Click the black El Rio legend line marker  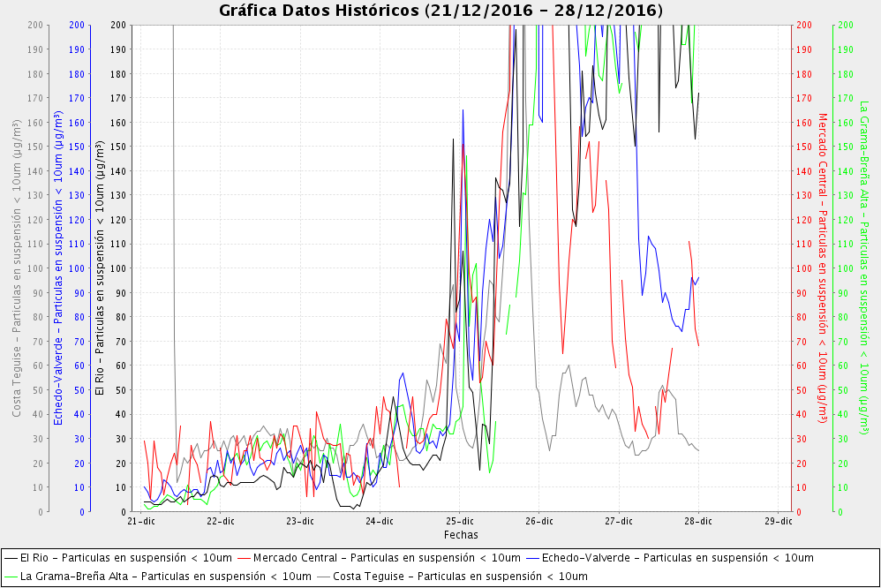pos(11,558)
